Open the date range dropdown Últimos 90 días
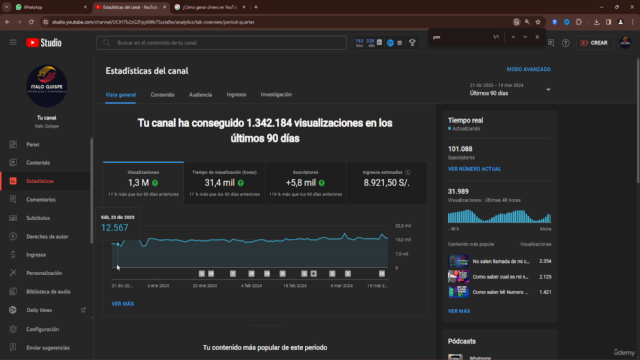This screenshot has width=640, height=360. 510,89
